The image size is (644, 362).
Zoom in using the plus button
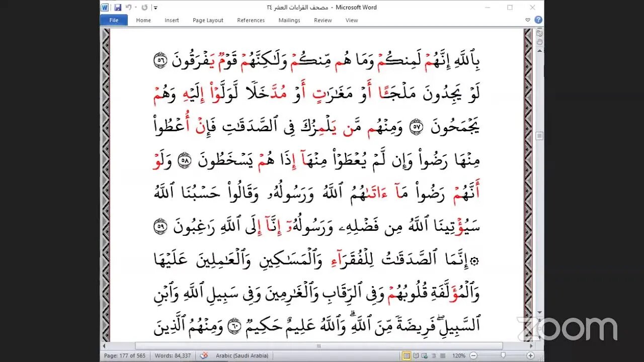pos(530,356)
